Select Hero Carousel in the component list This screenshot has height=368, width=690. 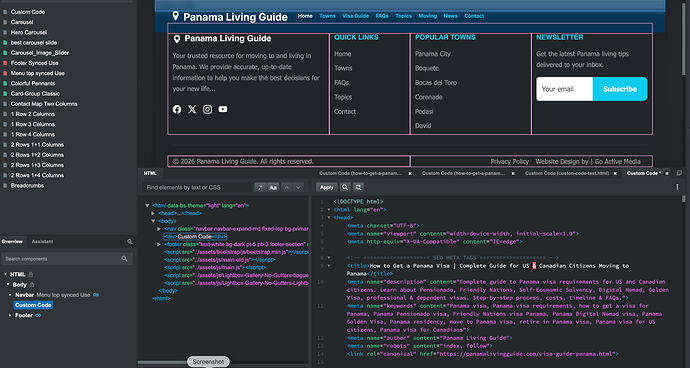(29, 33)
